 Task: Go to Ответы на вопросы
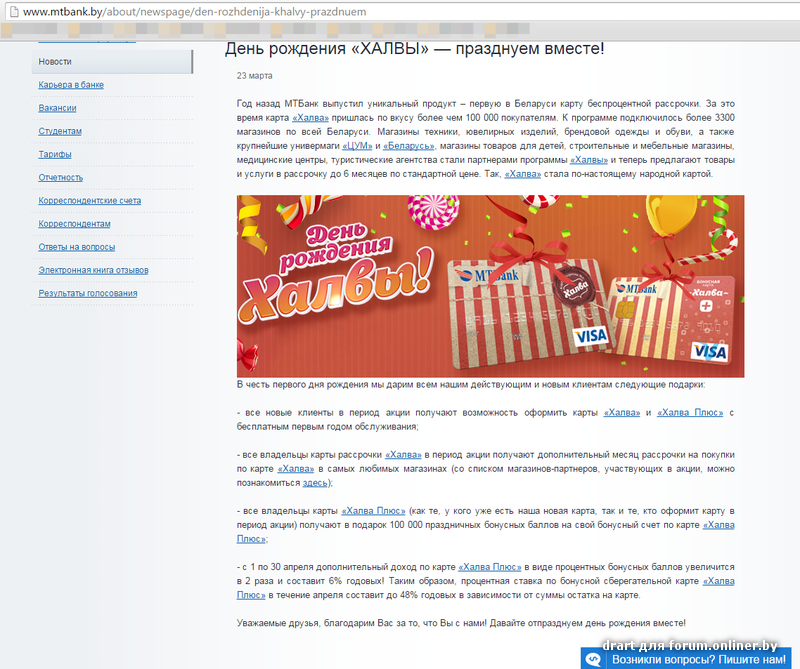pos(77,247)
